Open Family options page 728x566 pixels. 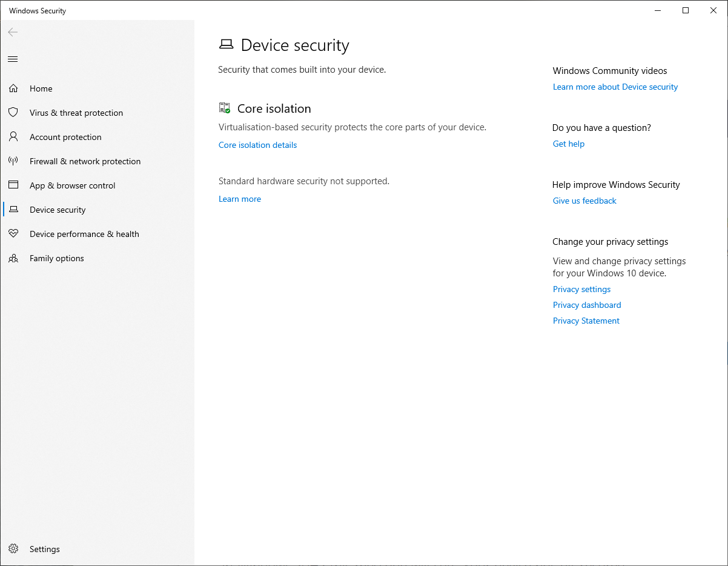tap(97, 258)
